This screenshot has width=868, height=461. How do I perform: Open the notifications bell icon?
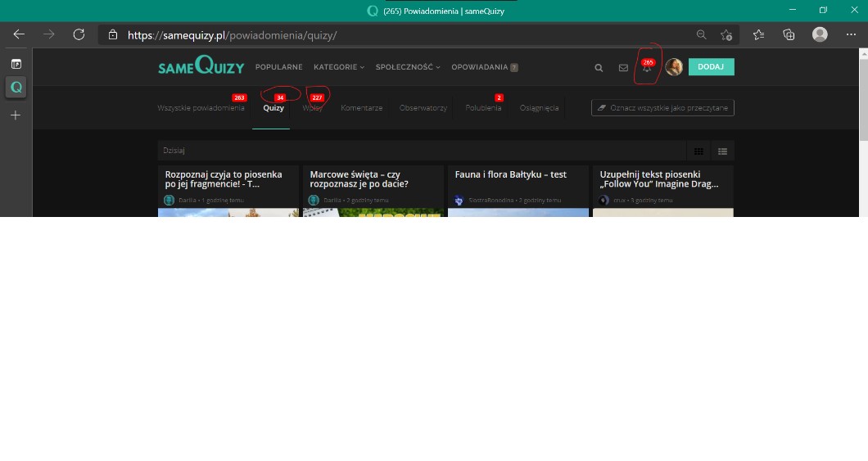pos(647,69)
